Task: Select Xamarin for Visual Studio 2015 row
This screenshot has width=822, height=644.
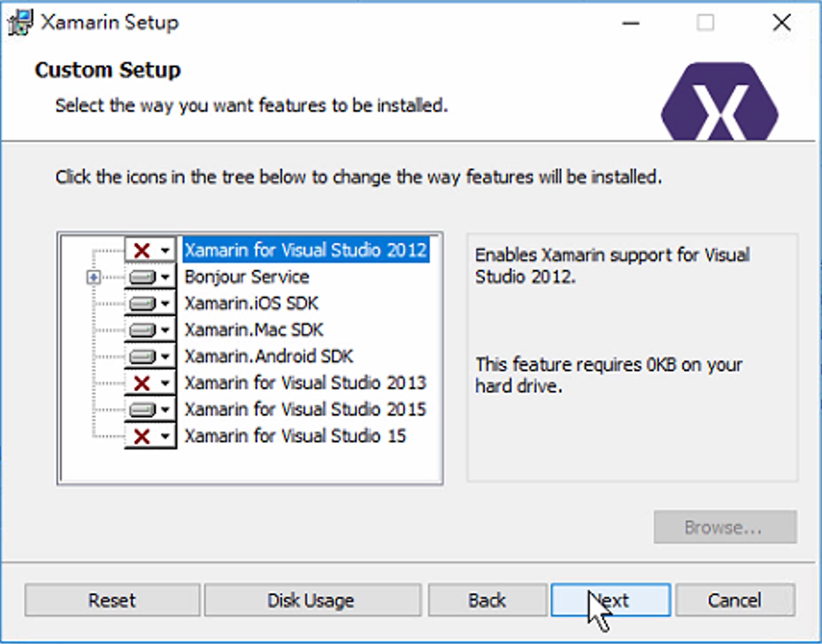Action: (x=305, y=409)
